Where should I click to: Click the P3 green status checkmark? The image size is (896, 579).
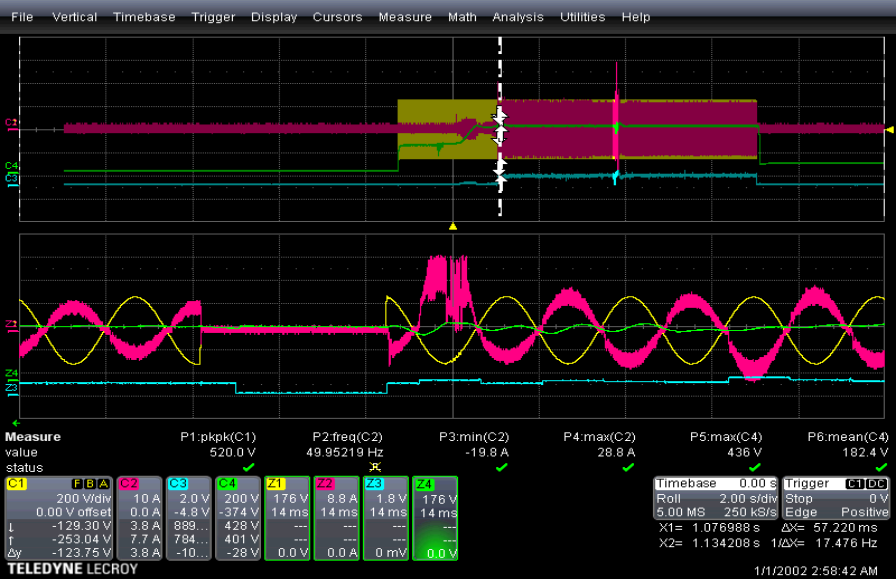click(x=502, y=468)
